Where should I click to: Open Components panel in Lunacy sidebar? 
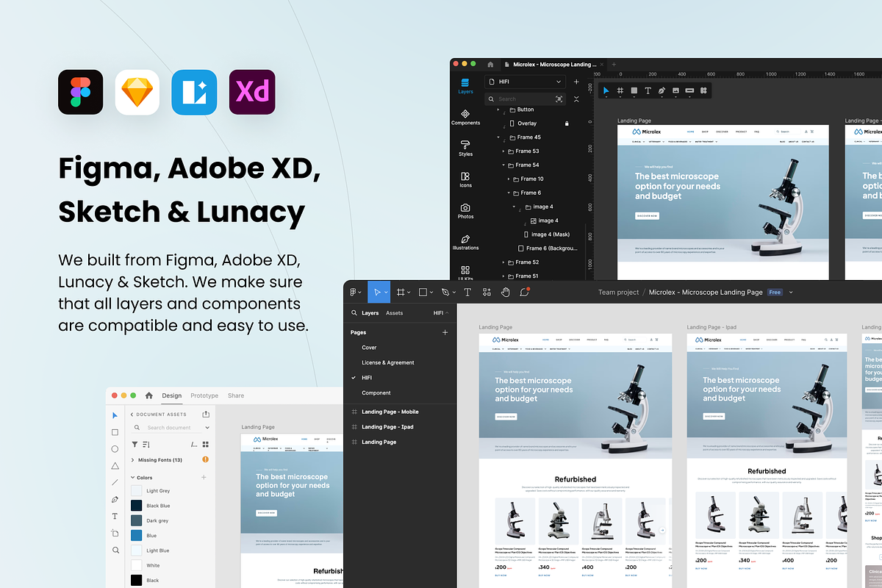(465, 118)
